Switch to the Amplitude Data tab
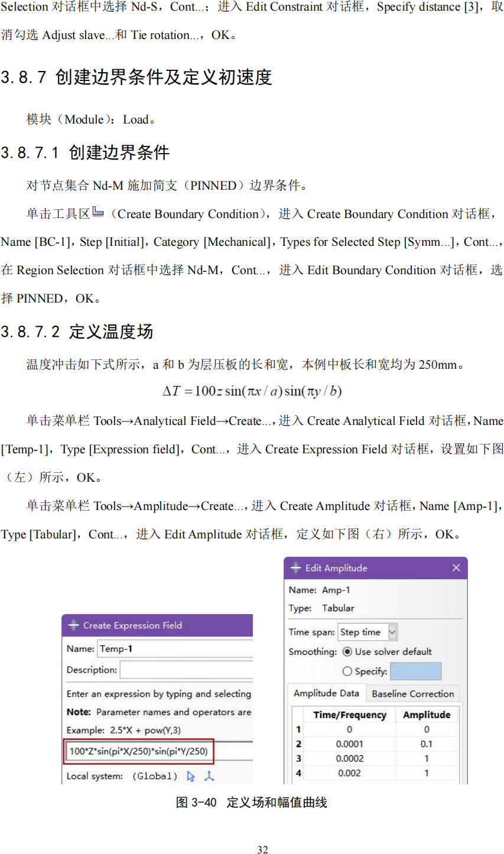Viewport: 504px width, 854px height. point(326,693)
